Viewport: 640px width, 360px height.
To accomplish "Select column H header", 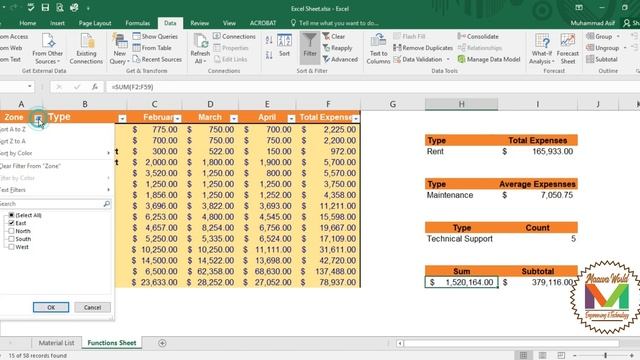I will click(x=461, y=104).
